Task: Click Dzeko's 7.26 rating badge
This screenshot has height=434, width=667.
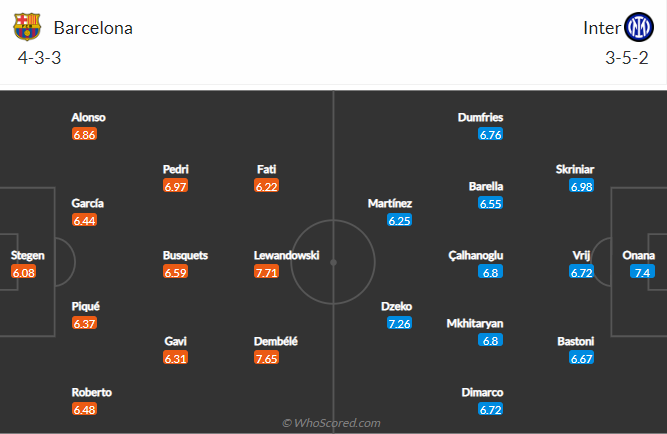Action: click(x=399, y=324)
